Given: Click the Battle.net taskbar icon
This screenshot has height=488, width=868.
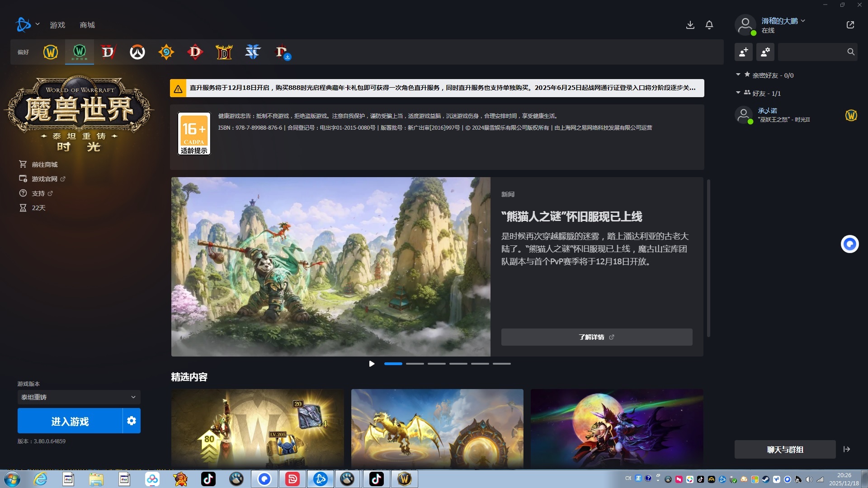Looking at the screenshot, I should 321,479.
